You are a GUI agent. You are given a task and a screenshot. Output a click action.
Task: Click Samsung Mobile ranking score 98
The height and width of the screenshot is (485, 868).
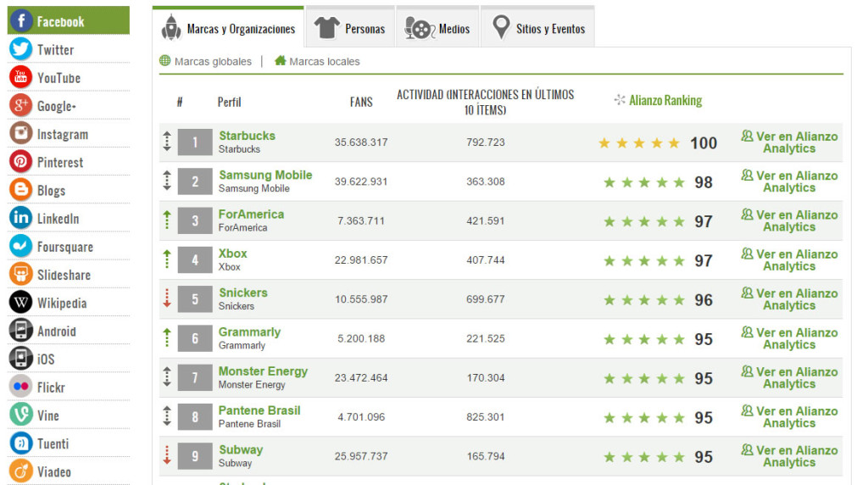click(704, 182)
